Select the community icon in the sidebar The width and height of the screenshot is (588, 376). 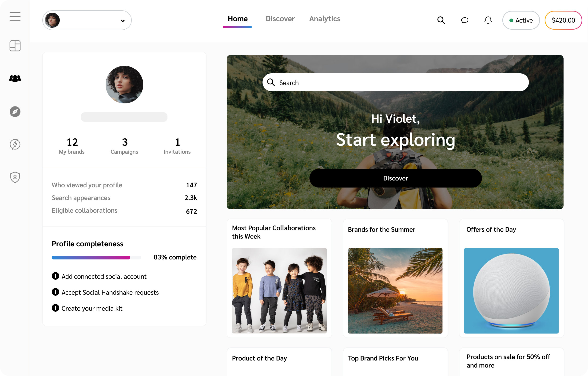[15, 78]
